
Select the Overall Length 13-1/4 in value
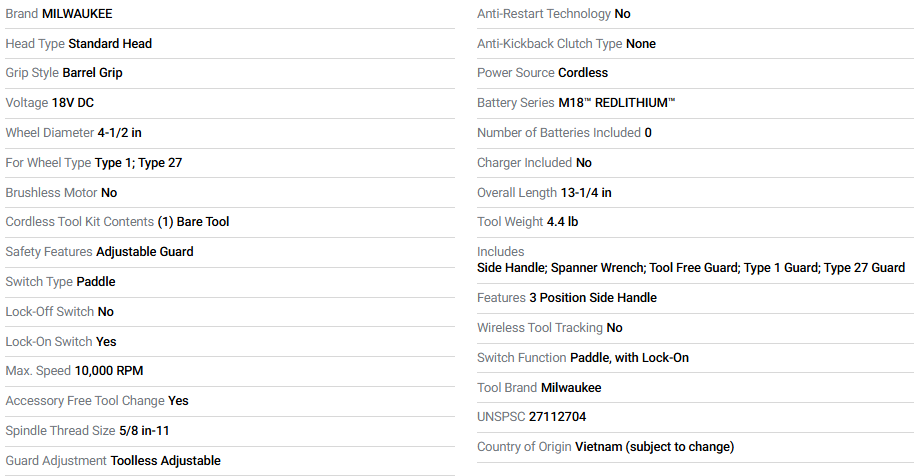[586, 192]
